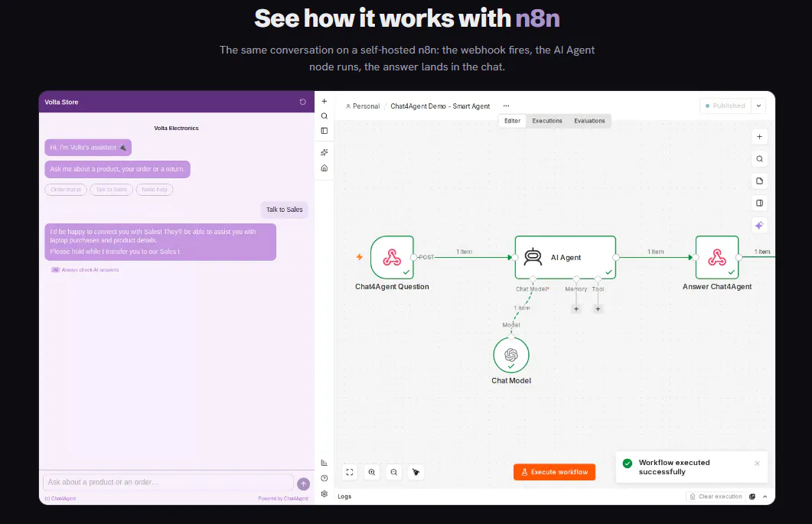Open Powered by Chat4Agent link
812x524 pixels.
point(283,499)
